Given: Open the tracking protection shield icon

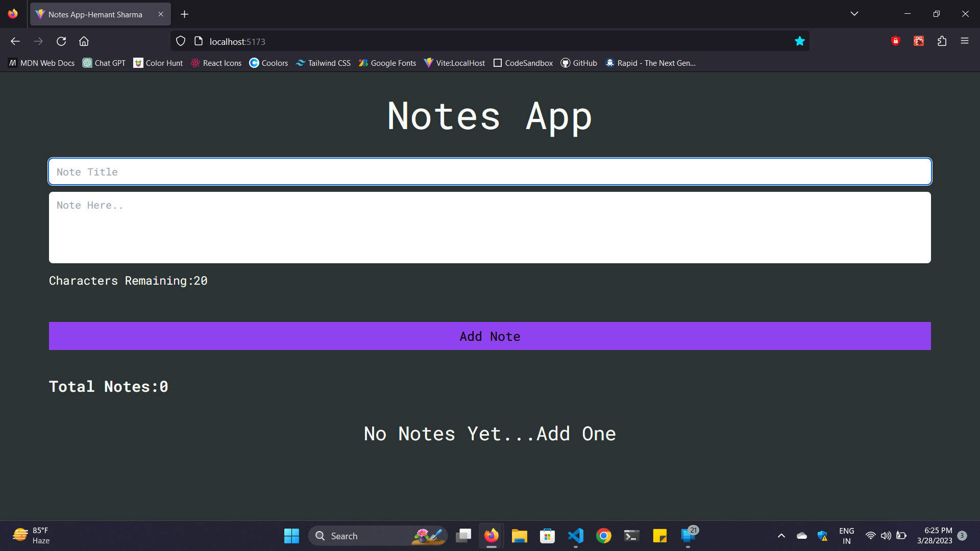Looking at the screenshot, I should click(x=181, y=41).
